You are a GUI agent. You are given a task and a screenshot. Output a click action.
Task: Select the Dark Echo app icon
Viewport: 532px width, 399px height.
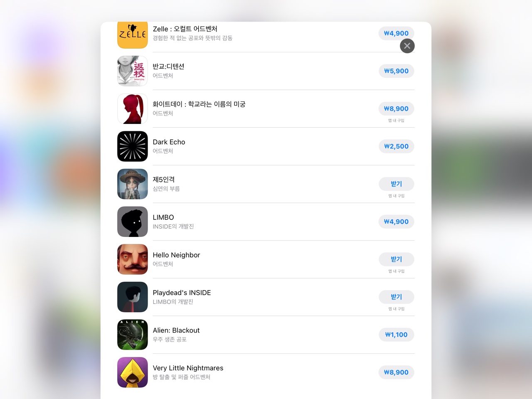133,146
